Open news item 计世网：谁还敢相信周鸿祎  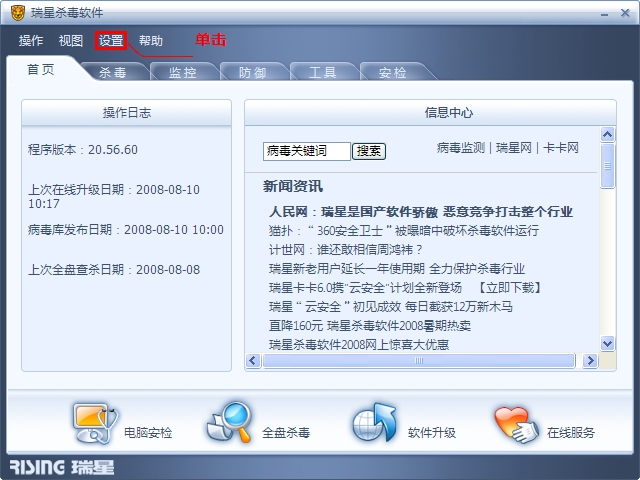click(x=346, y=249)
